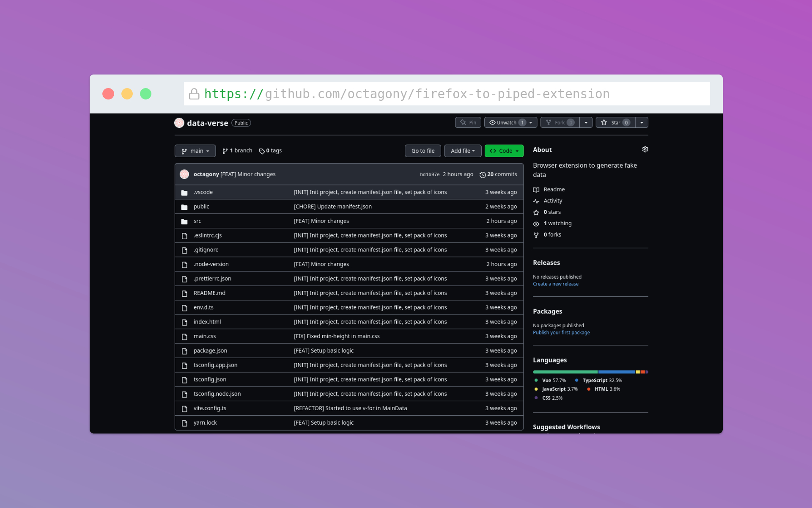Screen dimensions: 812x508
Task: Click the .node-version file icon
Action: (184, 265)
